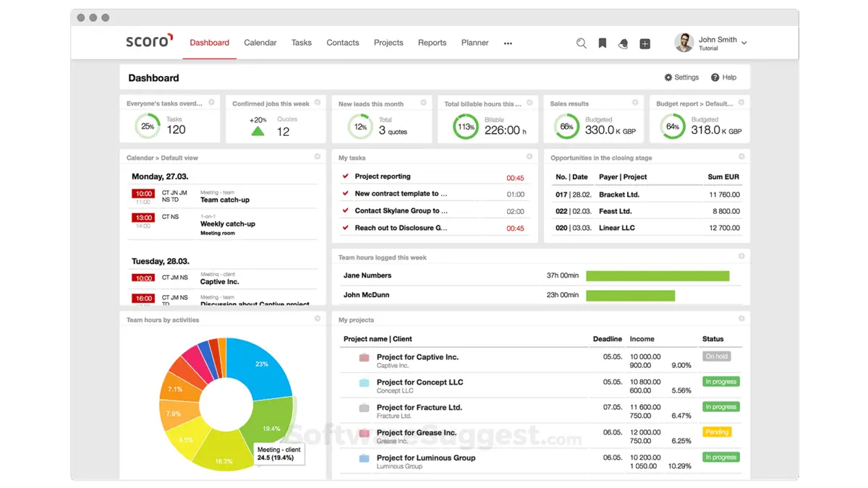
Task: Open the Contacts tab
Action: [343, 43]
